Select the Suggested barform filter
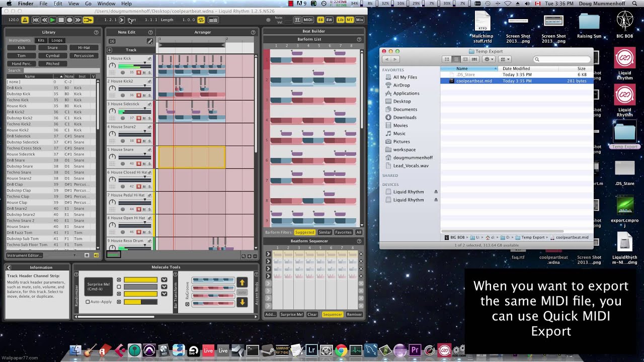This screenshot has height=362, width=644. (304, 232)
